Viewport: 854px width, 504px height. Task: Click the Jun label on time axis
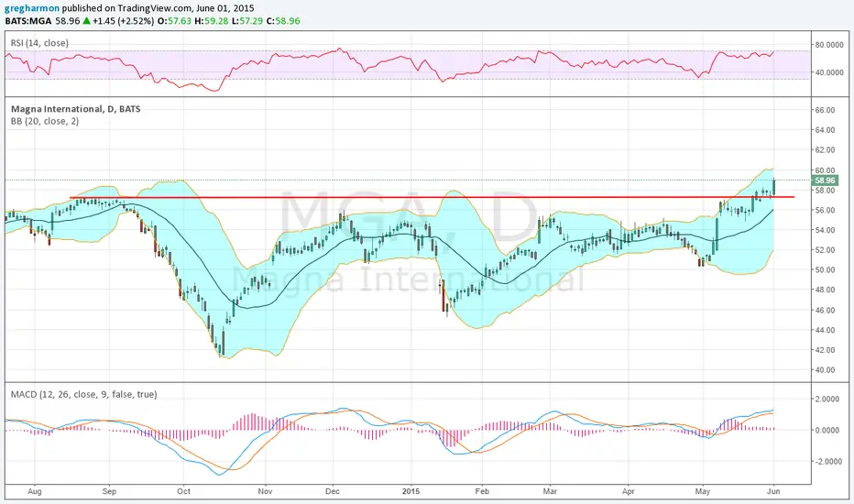(773, 491)
